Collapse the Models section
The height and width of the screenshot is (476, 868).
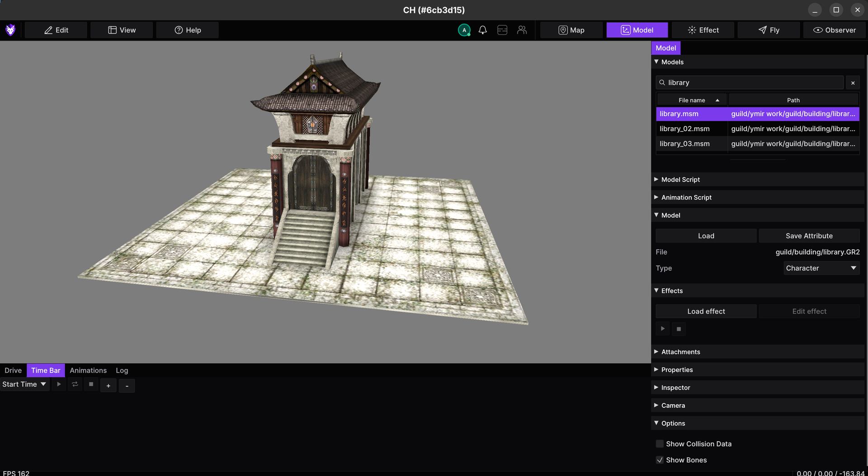click(758, 62)
